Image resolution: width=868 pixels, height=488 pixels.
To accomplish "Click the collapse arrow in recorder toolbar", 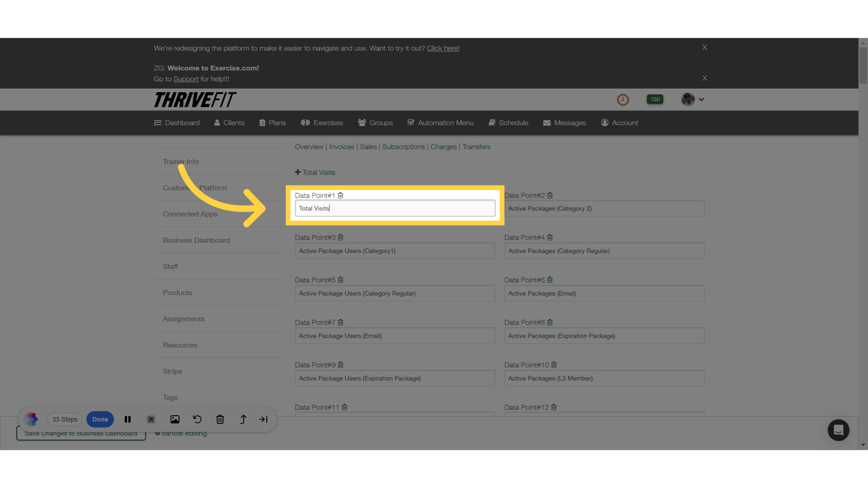I will (x=264, y=419).
